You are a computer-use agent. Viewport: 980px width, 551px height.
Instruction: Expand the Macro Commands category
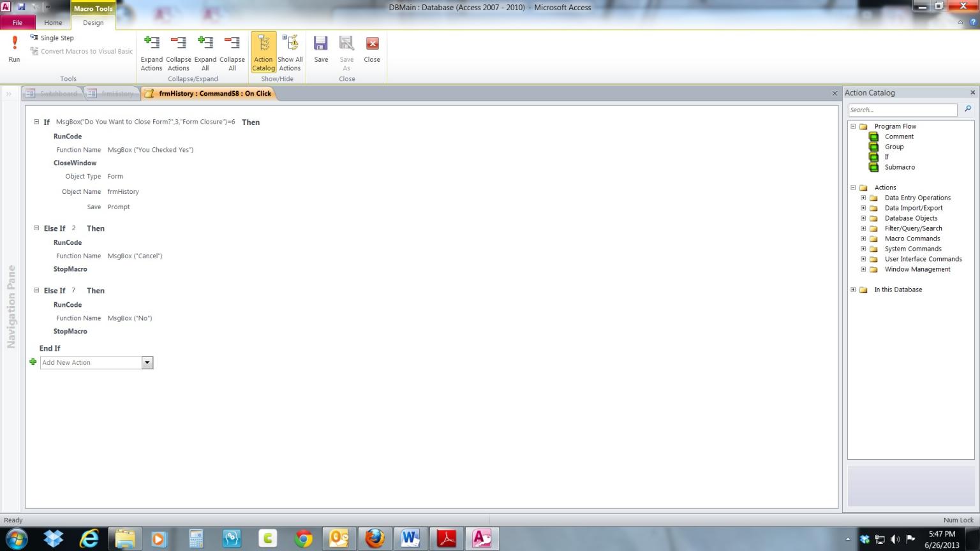(x=863, y=239)
